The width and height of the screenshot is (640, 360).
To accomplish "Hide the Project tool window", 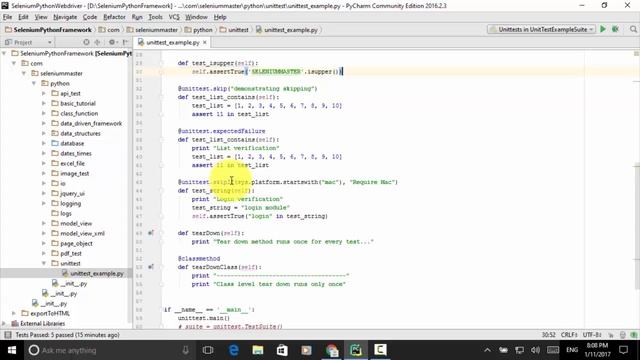I will coord(125,42).
